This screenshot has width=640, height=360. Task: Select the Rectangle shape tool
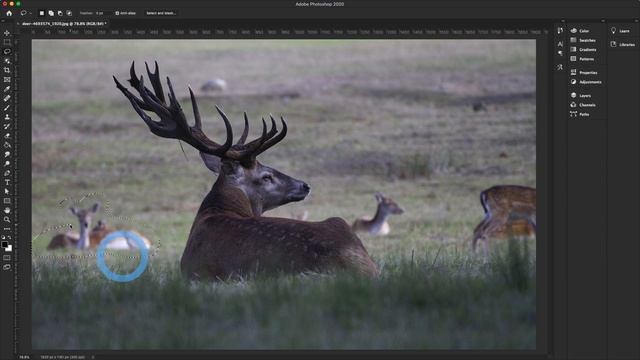(7, 201)
